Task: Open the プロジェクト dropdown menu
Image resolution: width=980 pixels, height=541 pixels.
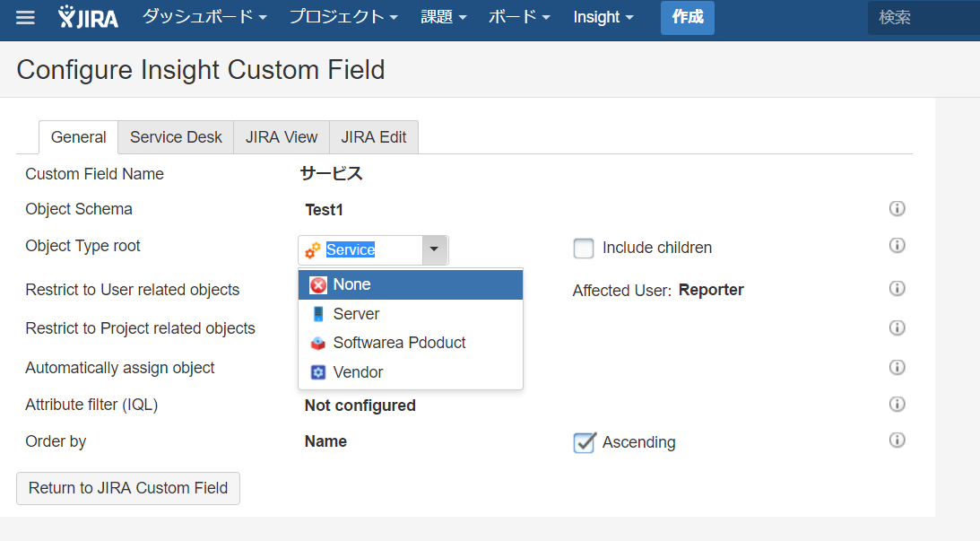Action: point(343,17)
